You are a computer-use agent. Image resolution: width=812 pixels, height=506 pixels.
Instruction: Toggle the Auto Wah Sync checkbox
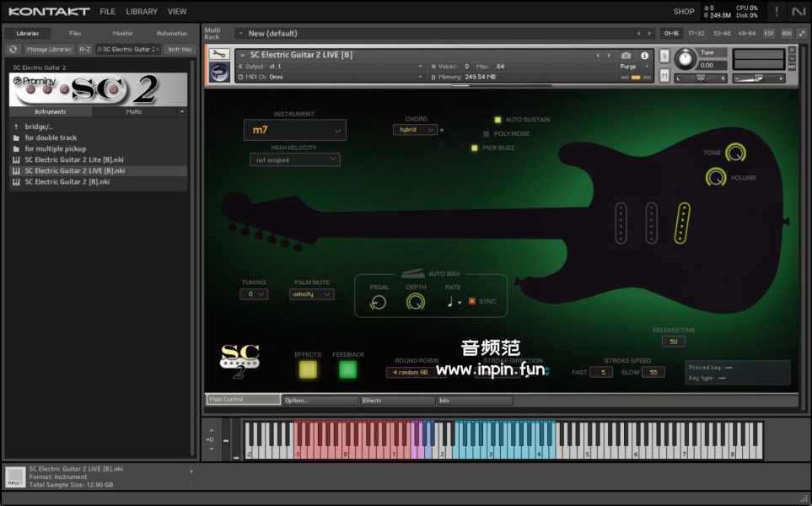[x=472, y=301]
